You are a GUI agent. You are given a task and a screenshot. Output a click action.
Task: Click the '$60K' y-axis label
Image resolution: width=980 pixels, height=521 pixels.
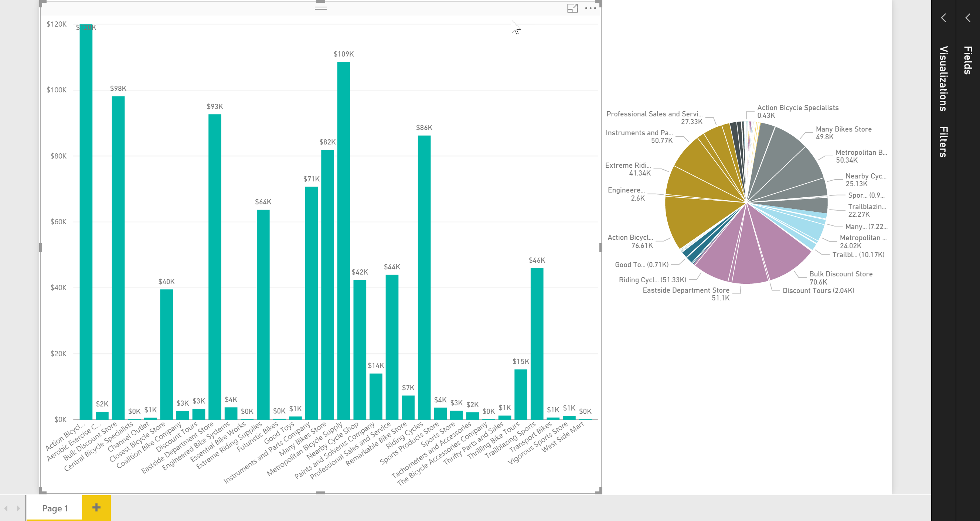point(59,222)
